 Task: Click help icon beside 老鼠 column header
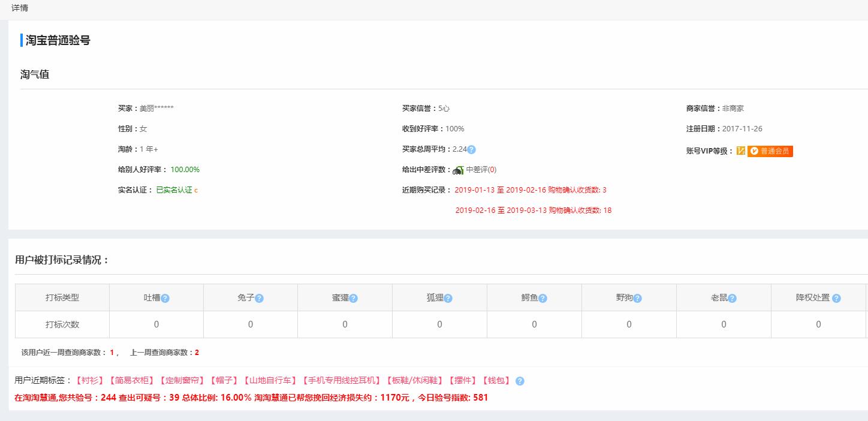732,298
